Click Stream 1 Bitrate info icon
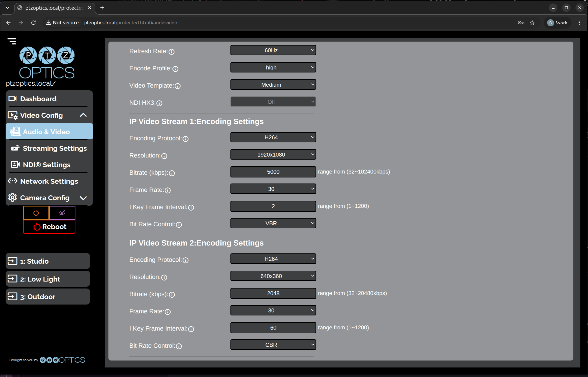 (x=172, y=173)
